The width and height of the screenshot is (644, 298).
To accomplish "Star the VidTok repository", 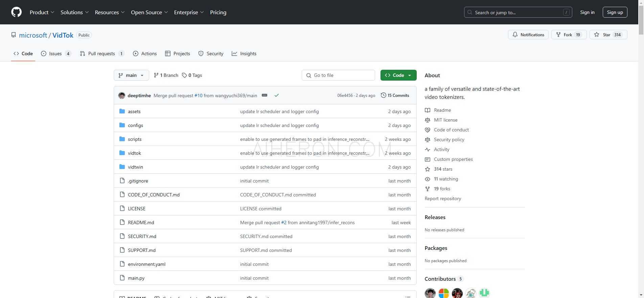I will (x=608, y=35).
